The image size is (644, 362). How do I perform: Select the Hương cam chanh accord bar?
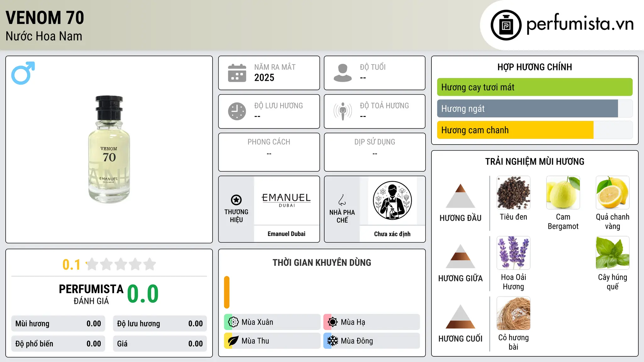[x=535, y=130]
